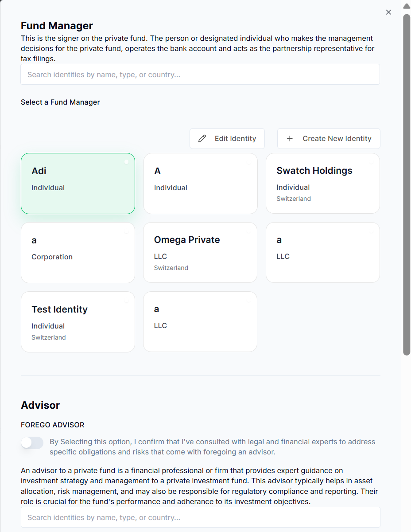Focus the Fund Manager identity search field
Image resolution: width=411 pixels, height=532 pixels.
point(200,74)
